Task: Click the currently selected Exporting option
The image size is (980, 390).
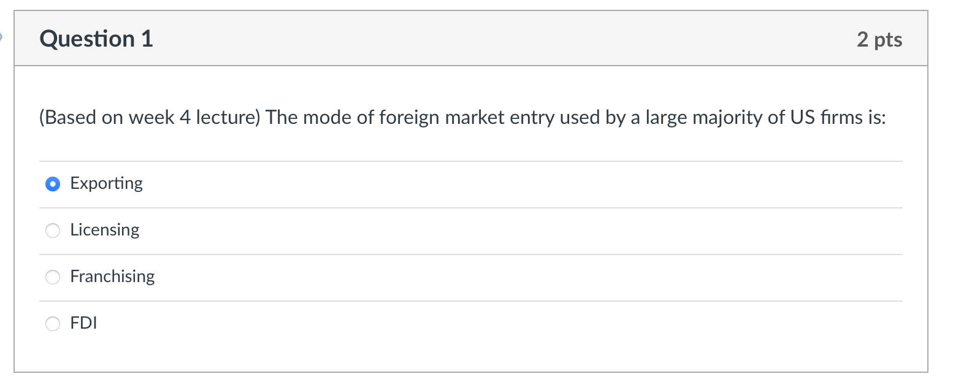Action: coord(53,183)
